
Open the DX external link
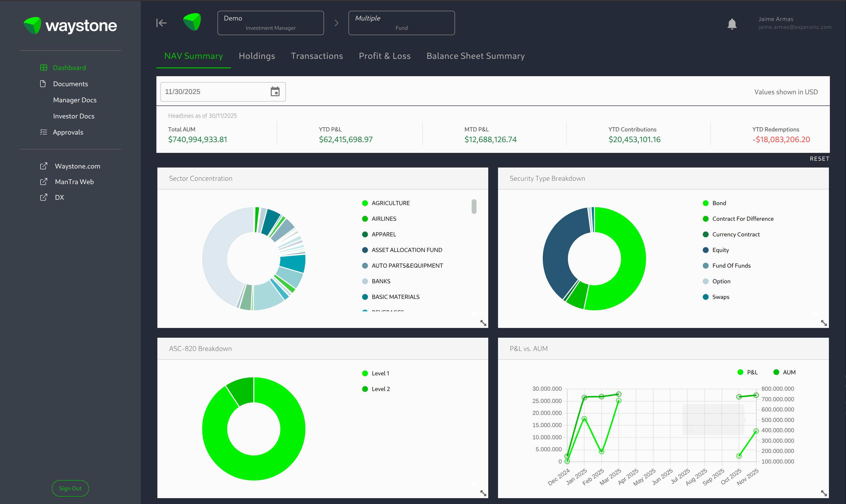[59, 197]
